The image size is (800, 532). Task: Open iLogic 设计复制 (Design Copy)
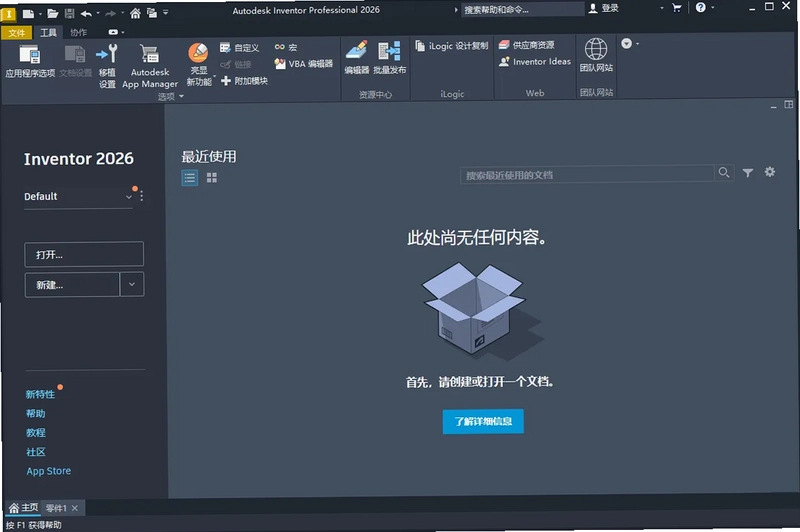pyautogui.click(x=452, y=46)
